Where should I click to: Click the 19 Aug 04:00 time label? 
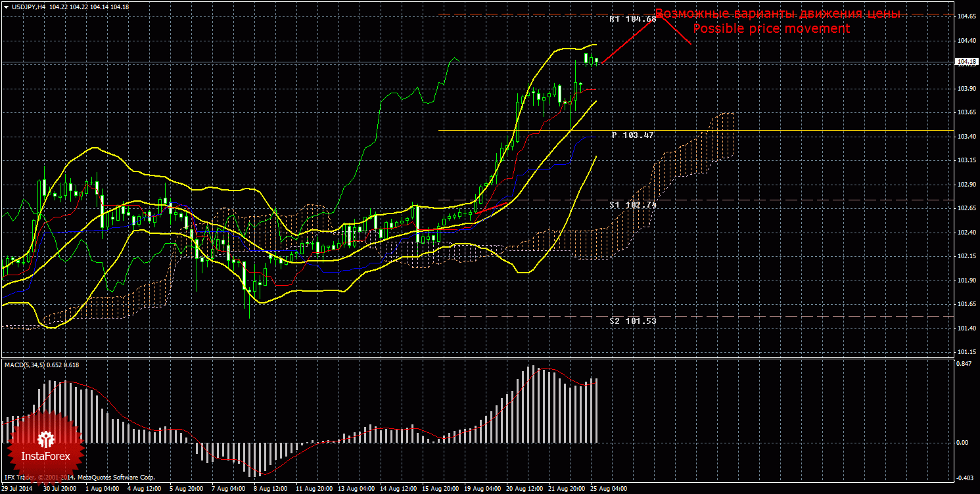point(482,489)
